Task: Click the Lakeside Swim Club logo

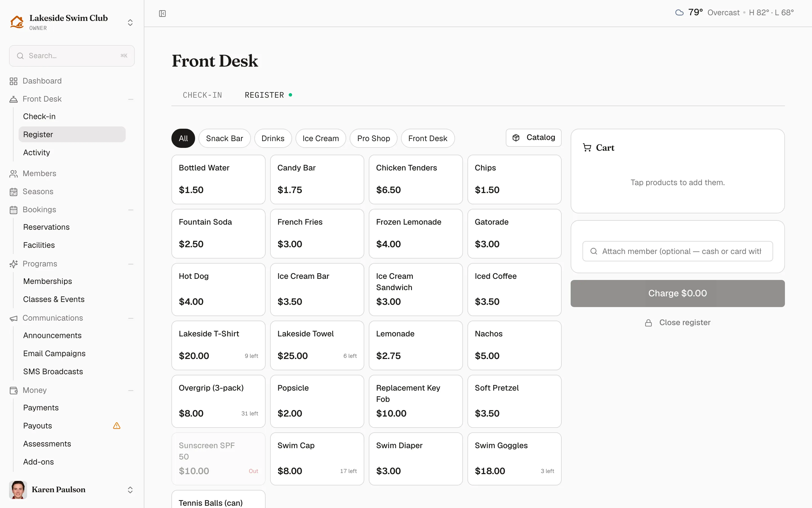Action: [17, 22]
